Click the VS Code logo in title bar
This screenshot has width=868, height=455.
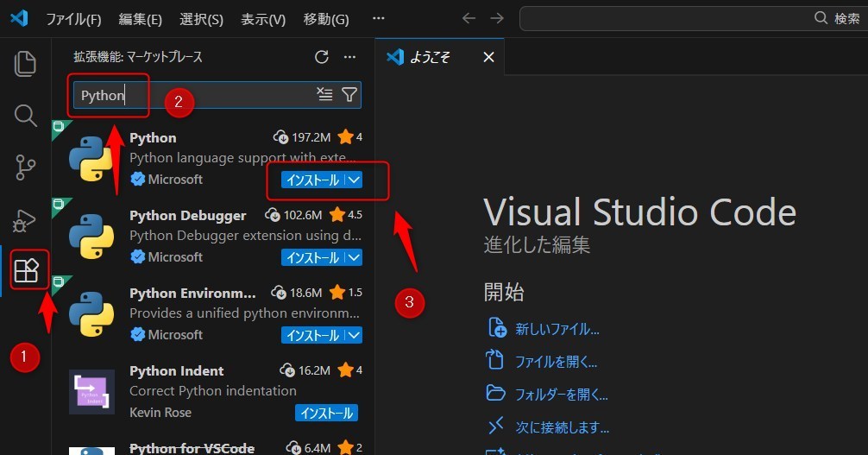[19, 18]
